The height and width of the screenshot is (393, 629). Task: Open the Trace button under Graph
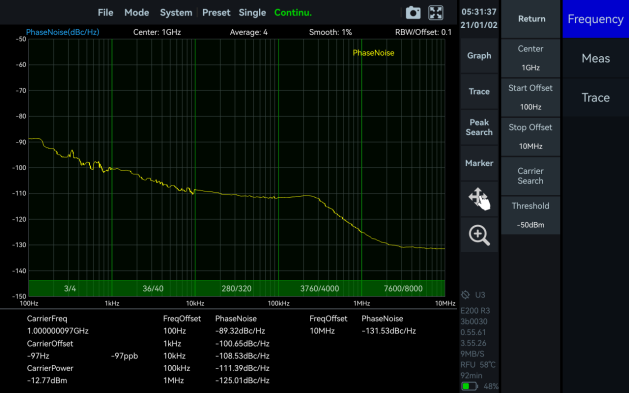pyautogui.click(x=479, y=91)
